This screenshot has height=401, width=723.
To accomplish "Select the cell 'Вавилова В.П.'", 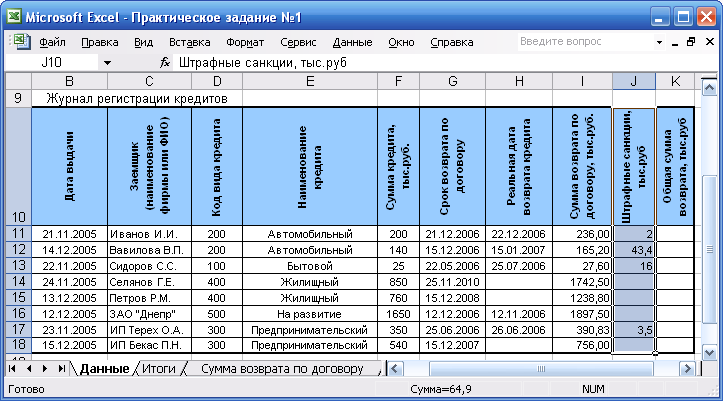I will click(149, 250).
